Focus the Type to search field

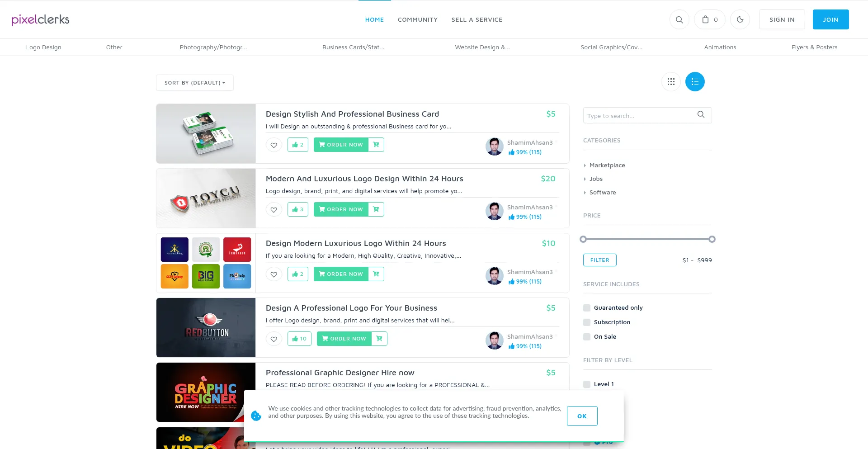[x=647, y=115]
